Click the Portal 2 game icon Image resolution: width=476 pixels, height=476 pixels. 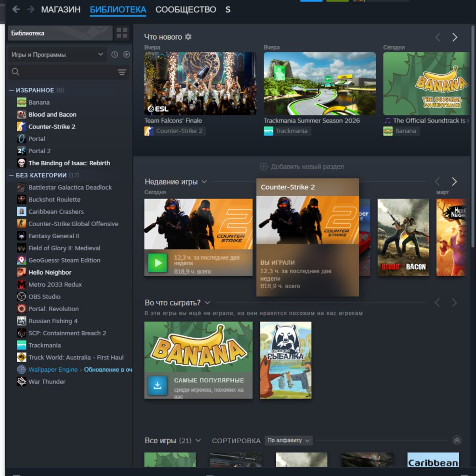click(x=21, y=151)
